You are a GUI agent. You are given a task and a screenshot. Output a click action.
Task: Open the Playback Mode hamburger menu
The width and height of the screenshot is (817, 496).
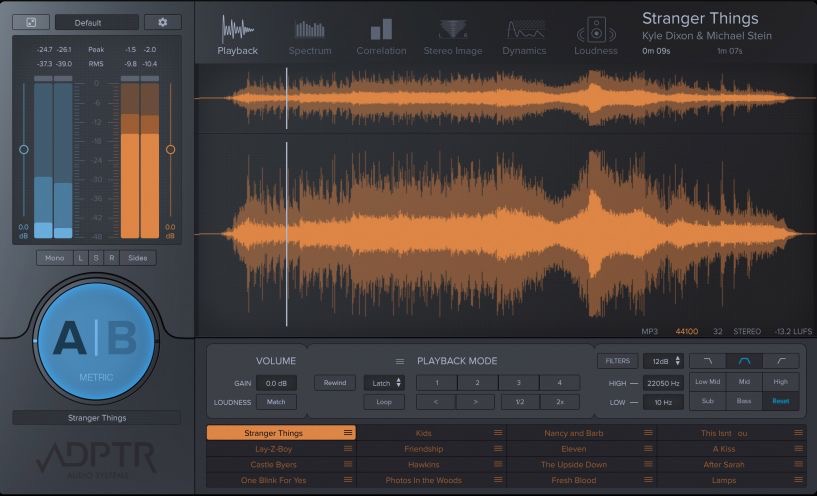[x=400, y=361]
